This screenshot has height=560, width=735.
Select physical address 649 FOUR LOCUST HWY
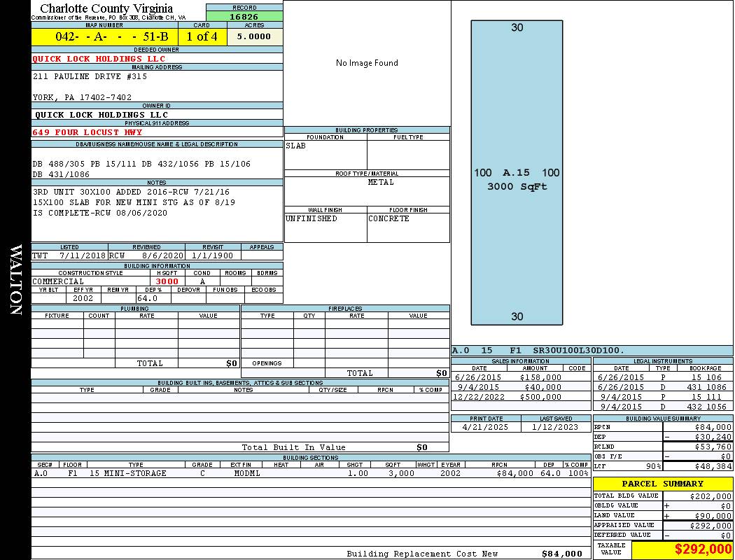[87, 132]
